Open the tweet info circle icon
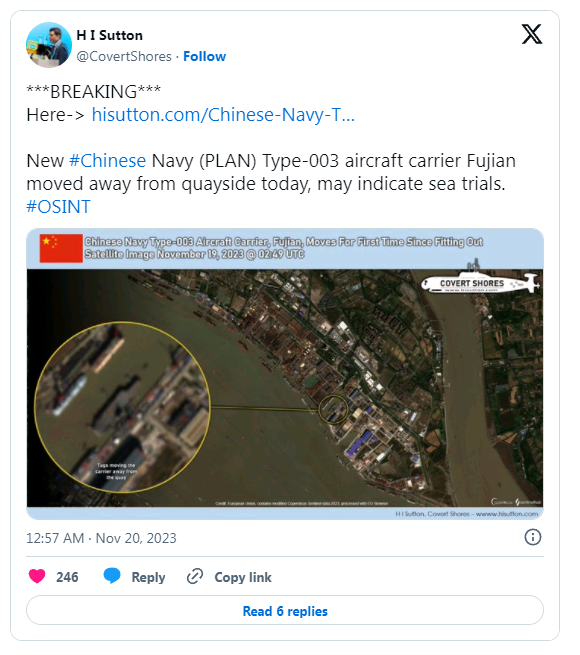This screenshot has height=655, width=580. pos(532,537)
